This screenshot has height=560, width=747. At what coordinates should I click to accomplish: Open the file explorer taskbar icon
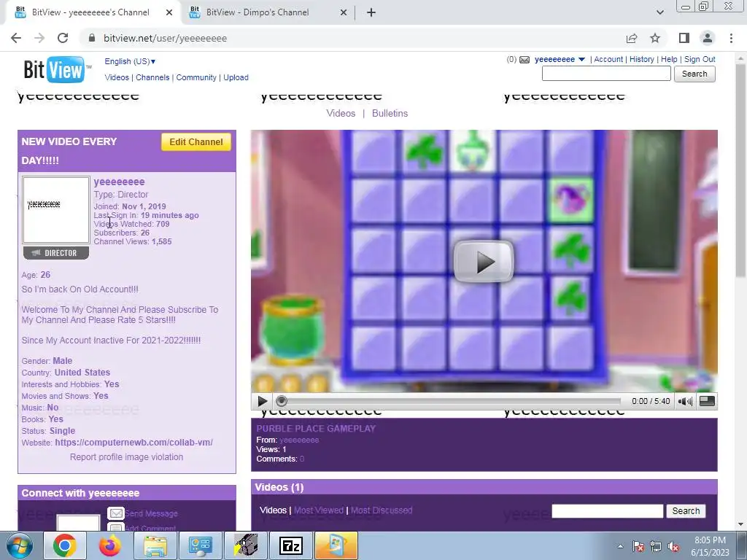(x=155, y=545)
